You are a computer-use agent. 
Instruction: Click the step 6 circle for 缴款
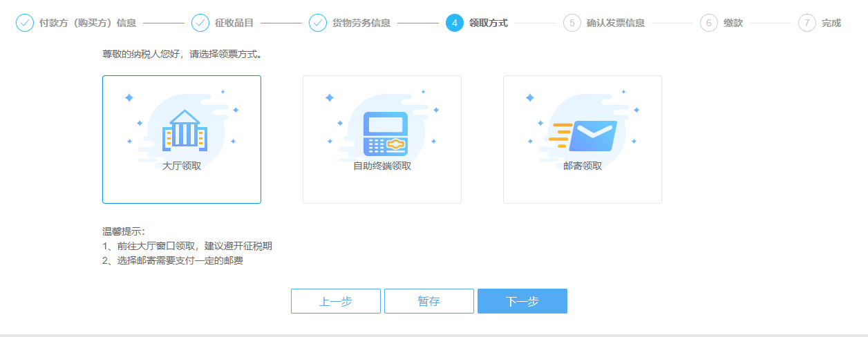tap(709, 23)
